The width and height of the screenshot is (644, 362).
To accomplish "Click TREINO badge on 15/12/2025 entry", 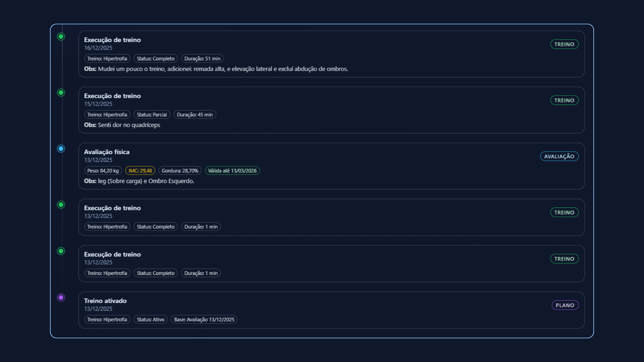I will click(x=564, y=100).
